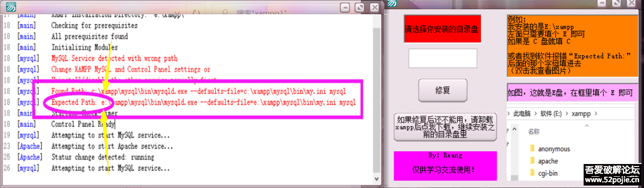Click 软件 (E:) in the breadcrumb path
This screenshot has width=644, height=188.
[552, 113]
